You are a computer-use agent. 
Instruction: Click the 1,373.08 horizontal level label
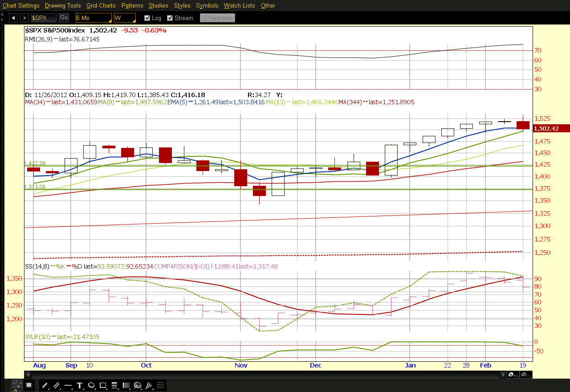tap(34, 187)
